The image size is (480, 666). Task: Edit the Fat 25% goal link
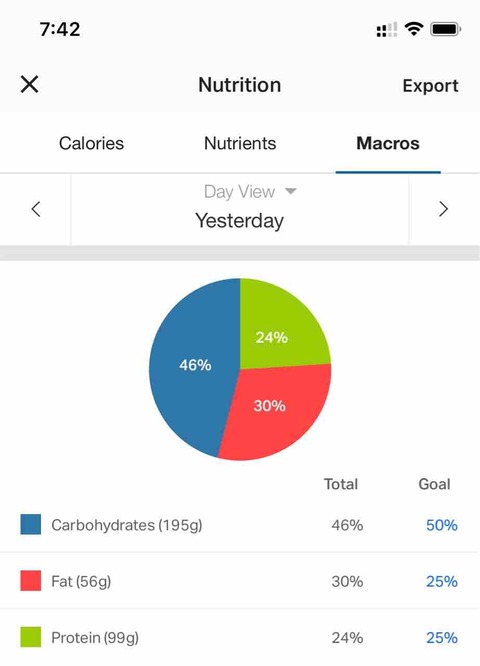(x=442, y=581)
